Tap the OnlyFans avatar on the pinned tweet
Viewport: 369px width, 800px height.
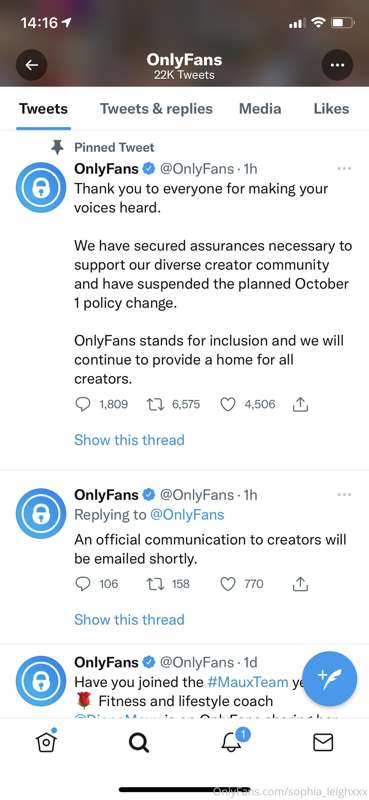click(x=41, y=187)
